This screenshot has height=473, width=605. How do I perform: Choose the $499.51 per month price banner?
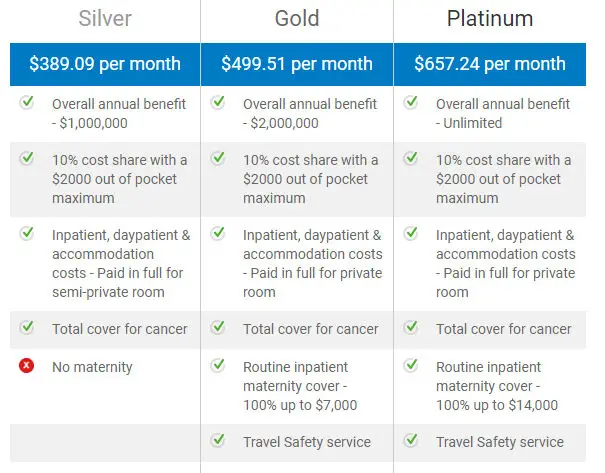click(297, 64)
